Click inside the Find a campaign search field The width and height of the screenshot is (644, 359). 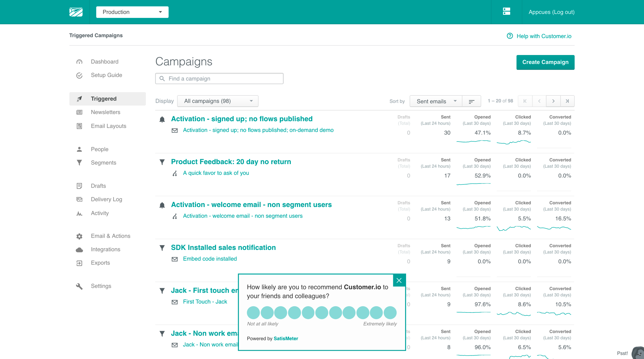pos(219,78)
